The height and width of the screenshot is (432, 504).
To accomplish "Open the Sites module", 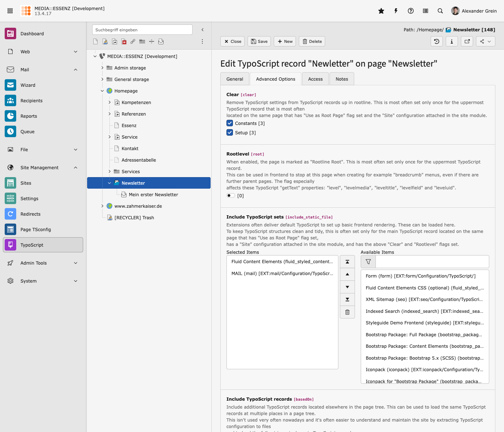I will [x=43, y=183].
